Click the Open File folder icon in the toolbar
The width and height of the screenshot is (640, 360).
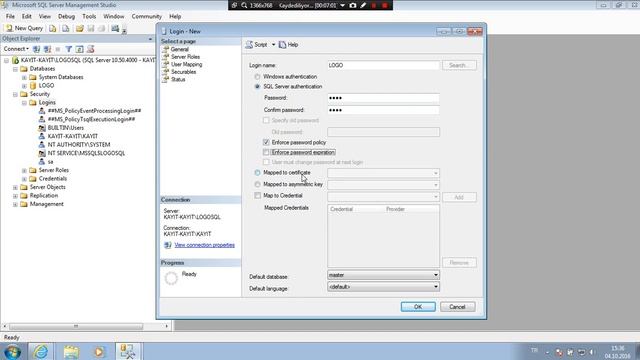point(80,29)
